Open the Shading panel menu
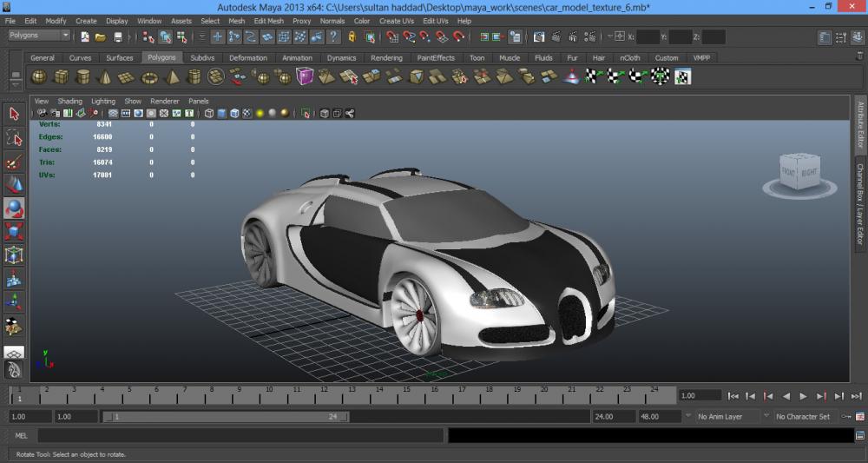868x463 pixels. [x=69, y=101]
